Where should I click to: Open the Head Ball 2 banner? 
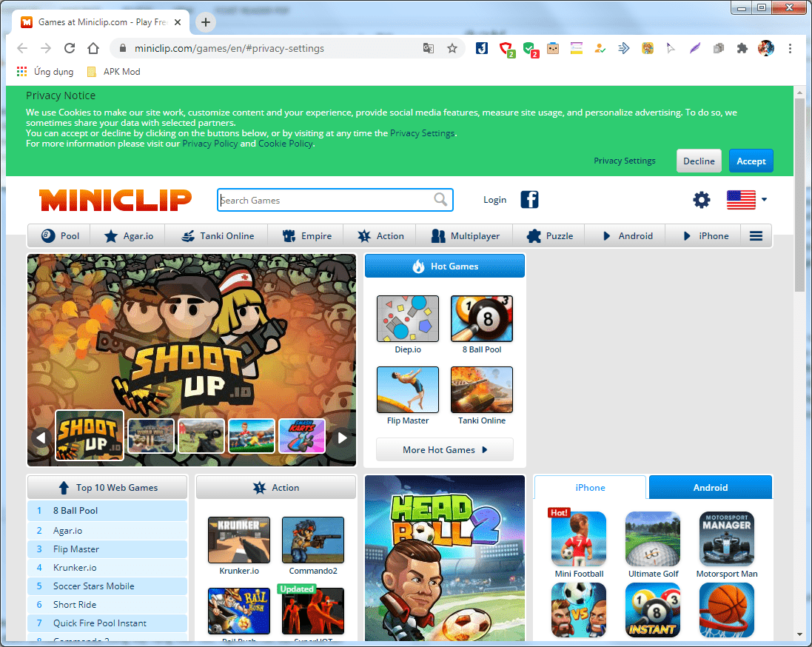pos(445,558)
